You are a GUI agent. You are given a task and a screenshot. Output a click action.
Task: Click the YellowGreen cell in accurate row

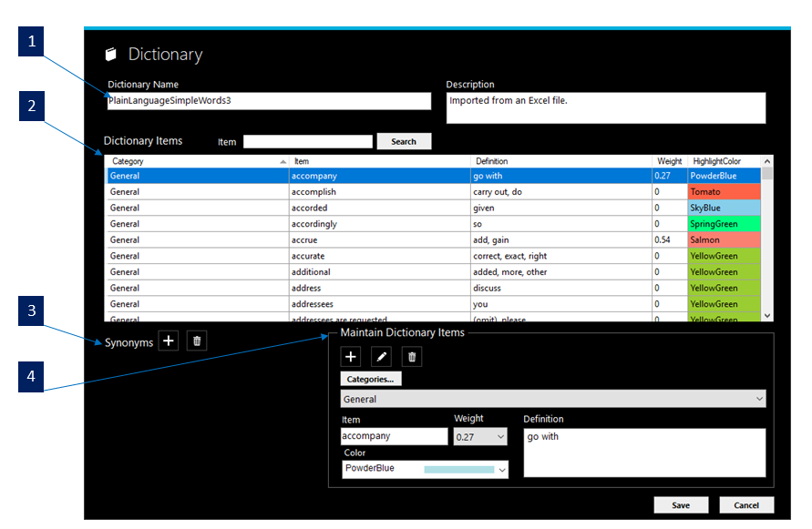[x=724, y=256]
